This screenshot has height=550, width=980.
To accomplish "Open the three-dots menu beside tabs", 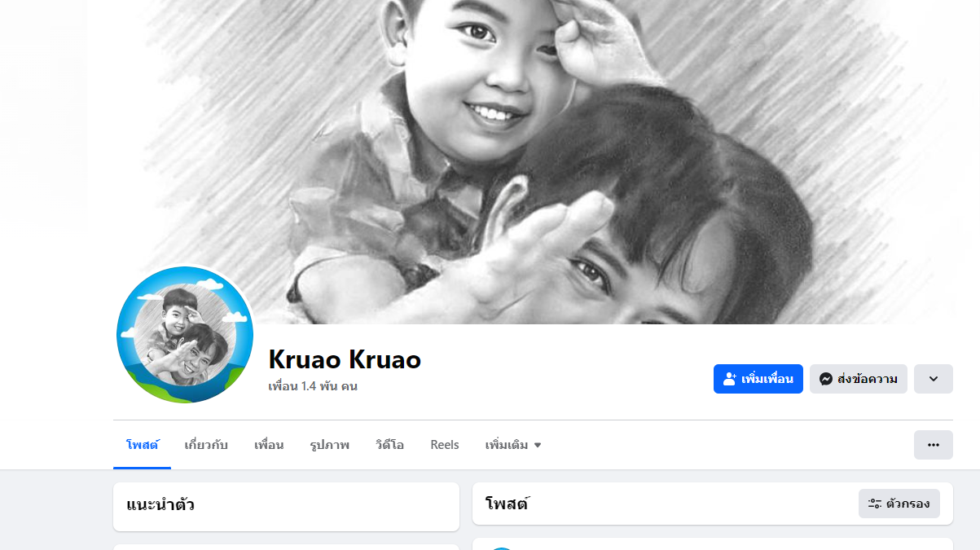I will [x=934, y=445].
